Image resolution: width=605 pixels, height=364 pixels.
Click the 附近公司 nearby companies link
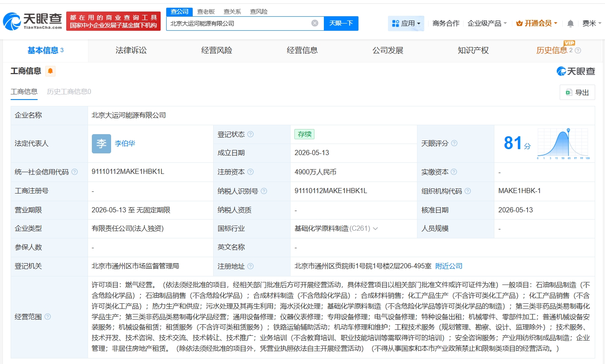click(x=449, y=266)
